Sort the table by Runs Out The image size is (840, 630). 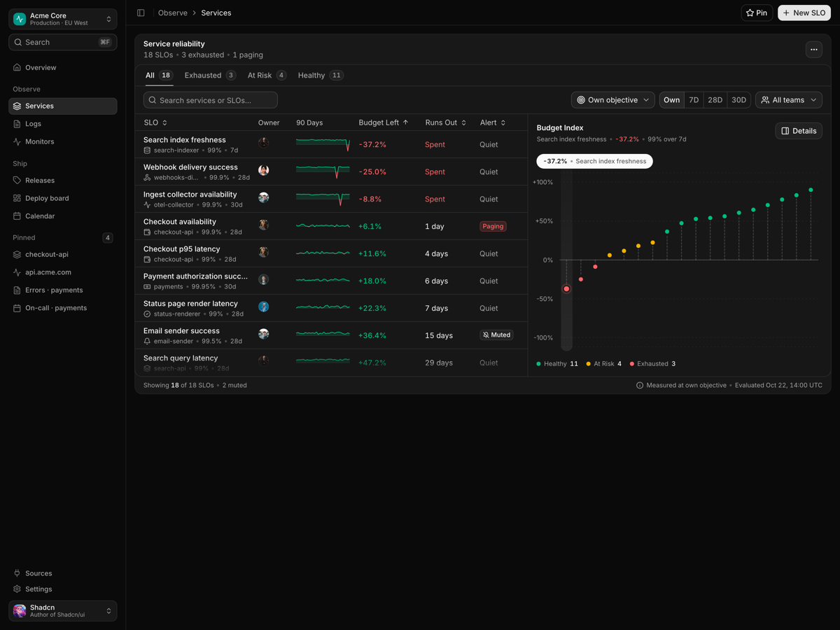446,122
